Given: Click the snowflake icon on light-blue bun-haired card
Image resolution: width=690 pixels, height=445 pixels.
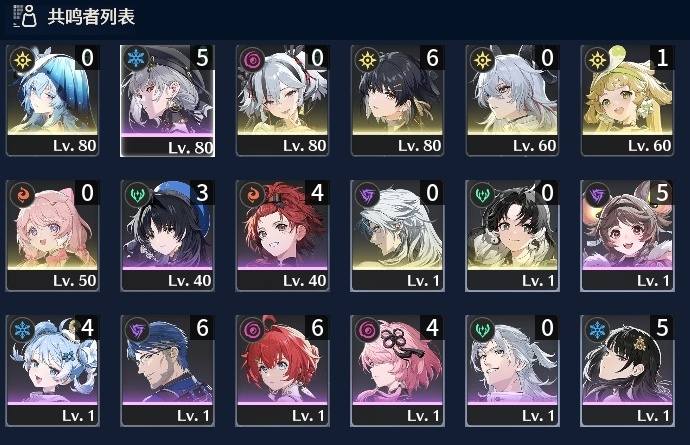Looking at the screenshot, I should 22,329.
